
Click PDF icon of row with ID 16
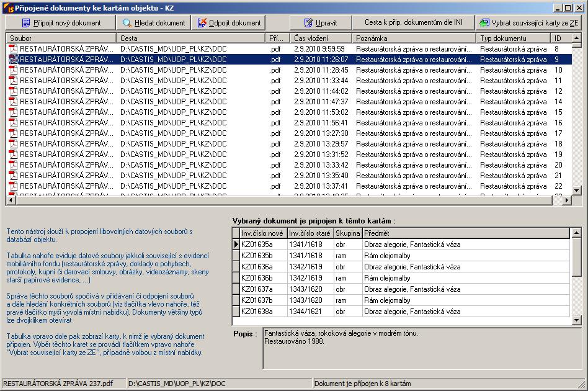pyautogui.click(x=14, y=122)
